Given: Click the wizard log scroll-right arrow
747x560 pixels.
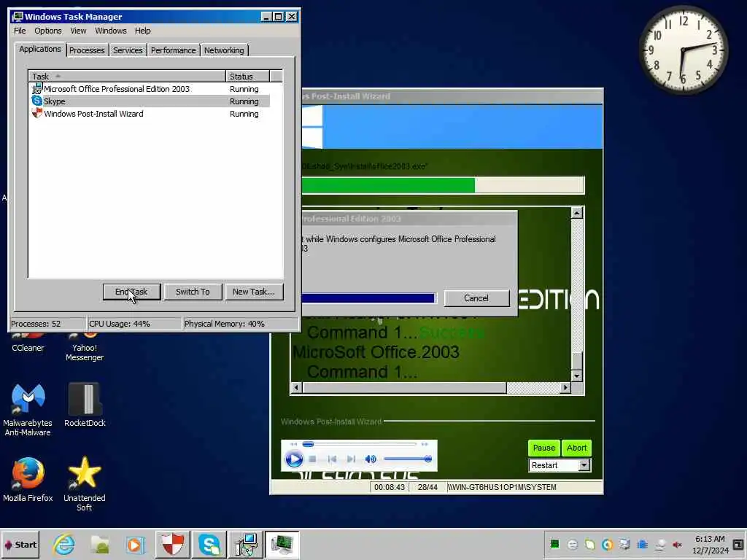Looking at the screenshot, I should pyautogui.click(x=565, y=388).
